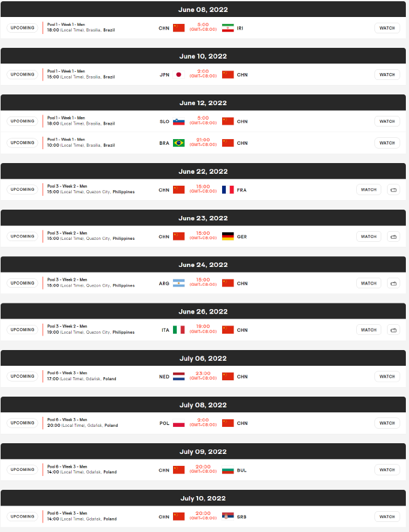Screen dimensions: 409x532
Task: Click WATCH for ITA vs CHN match
Action: click(369, 330)
